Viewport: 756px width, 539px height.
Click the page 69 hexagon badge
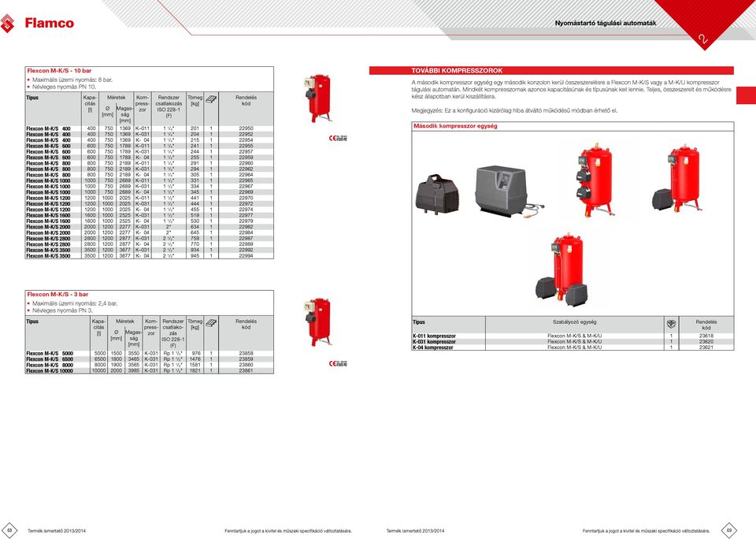[x=729, y=530]
